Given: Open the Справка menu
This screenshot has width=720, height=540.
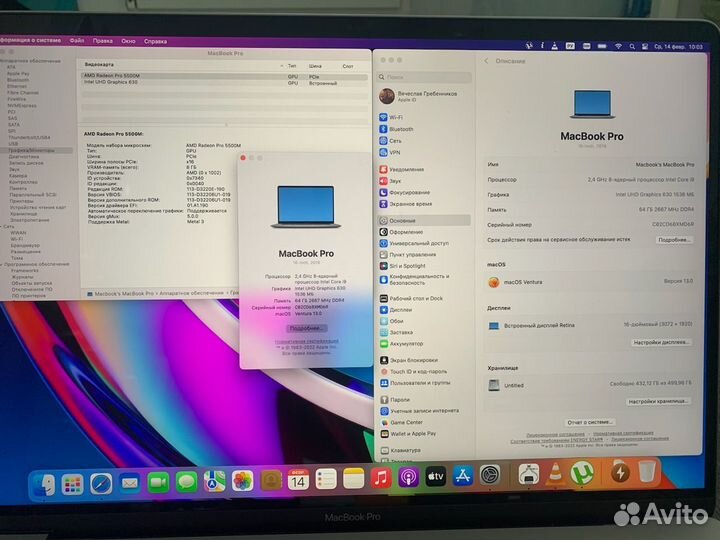Looking at the screenshot, I should pyautogui.click(x=155, y=41).
